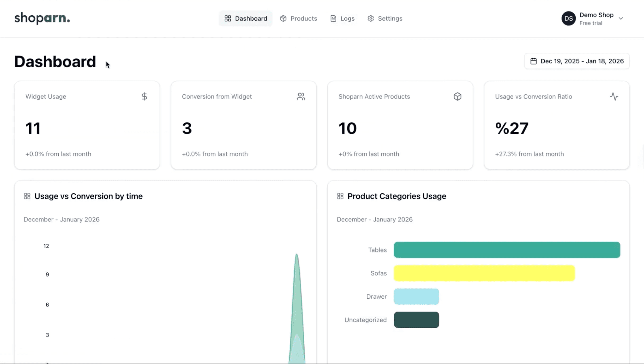Click the grid icon beside Product Categories Usage

(x=340, y=196)
